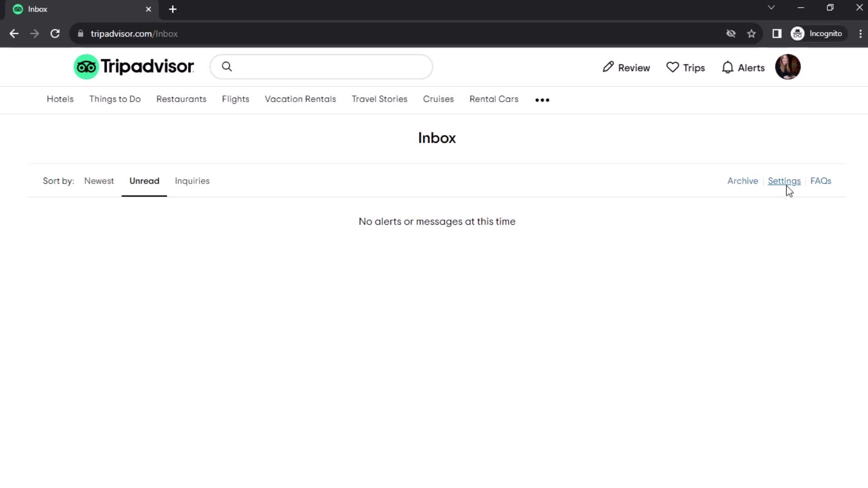The width and height of the screenshot is (868, 488).
Task: Click the Trips heart icon
Action: (x=672, y=67)
